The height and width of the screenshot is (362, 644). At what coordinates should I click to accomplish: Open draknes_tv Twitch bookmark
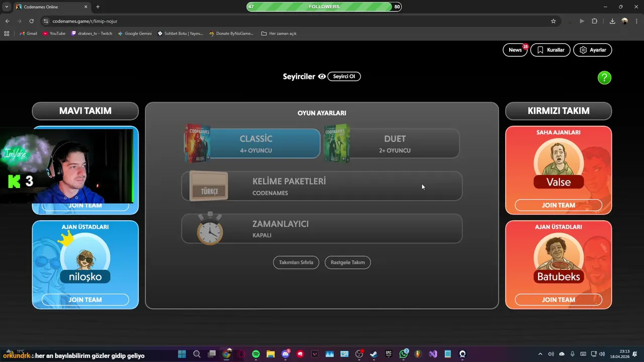tap(92, 34)
